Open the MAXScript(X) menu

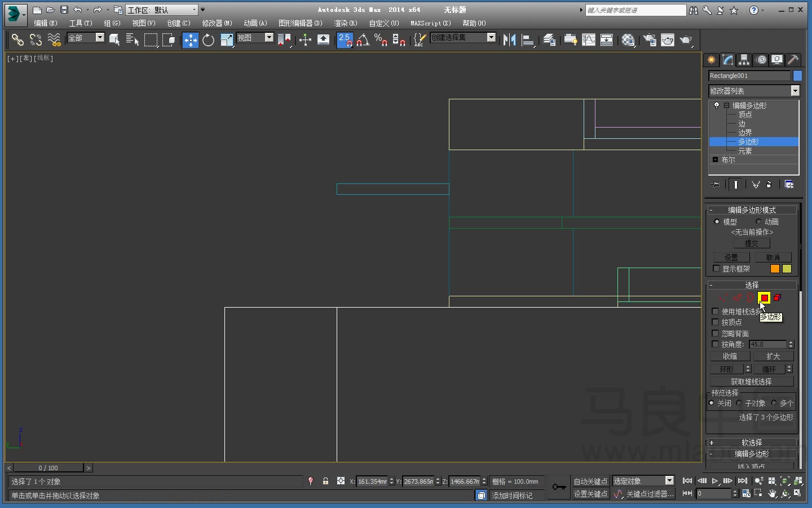pyautogui.click(x=431, y=23)
